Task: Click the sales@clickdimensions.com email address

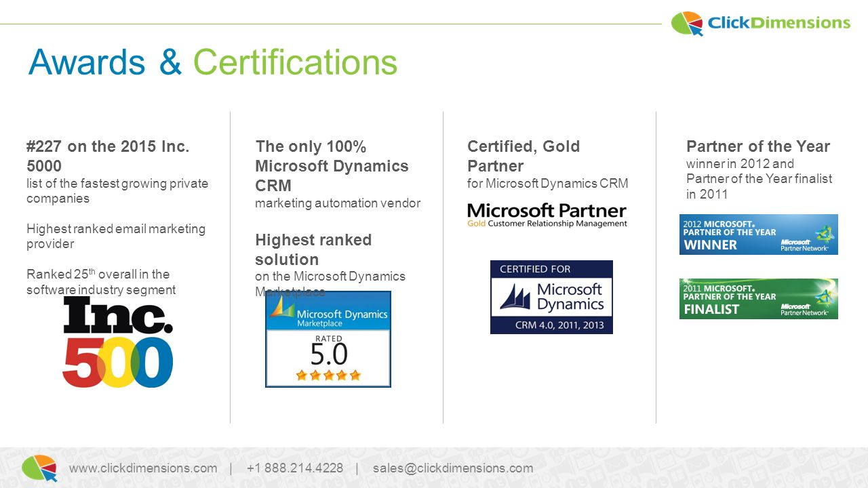Action: (453, 468)
